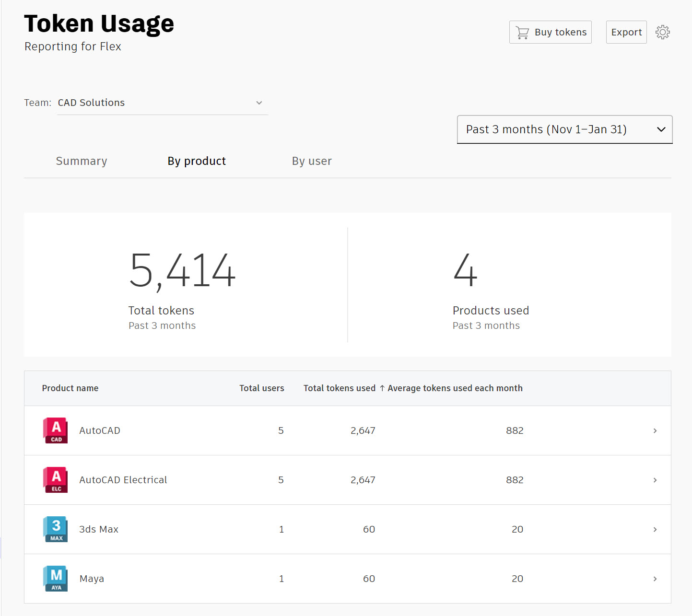Viewport: 692px width, 616px height.
Task: Click the 5,414 total tokens figure
Action: tap(182, 271)
